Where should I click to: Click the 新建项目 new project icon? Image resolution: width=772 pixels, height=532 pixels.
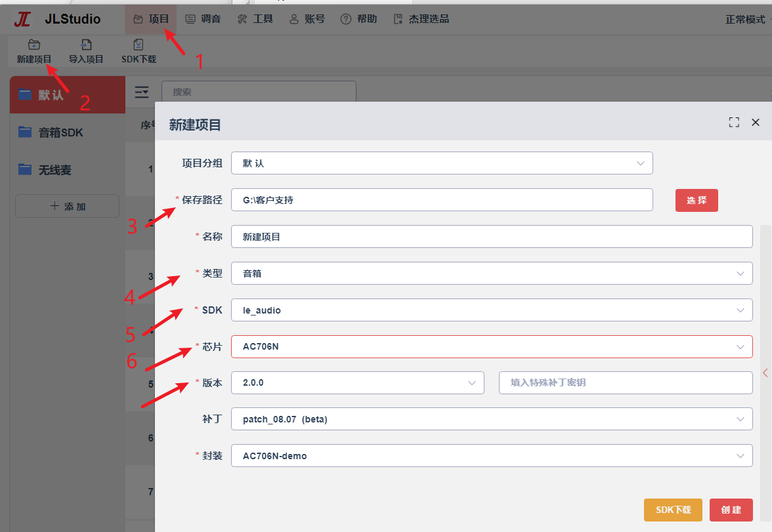click(34, 45)
